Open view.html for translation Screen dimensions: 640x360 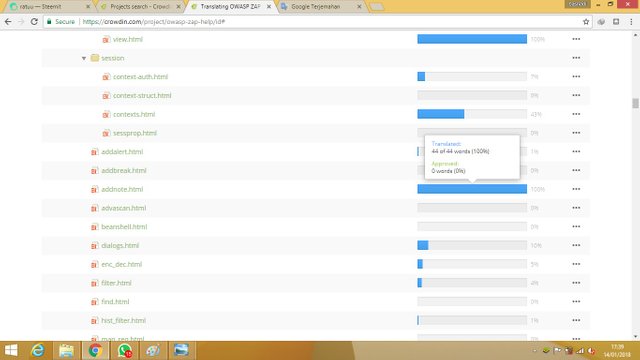point(128,39)
